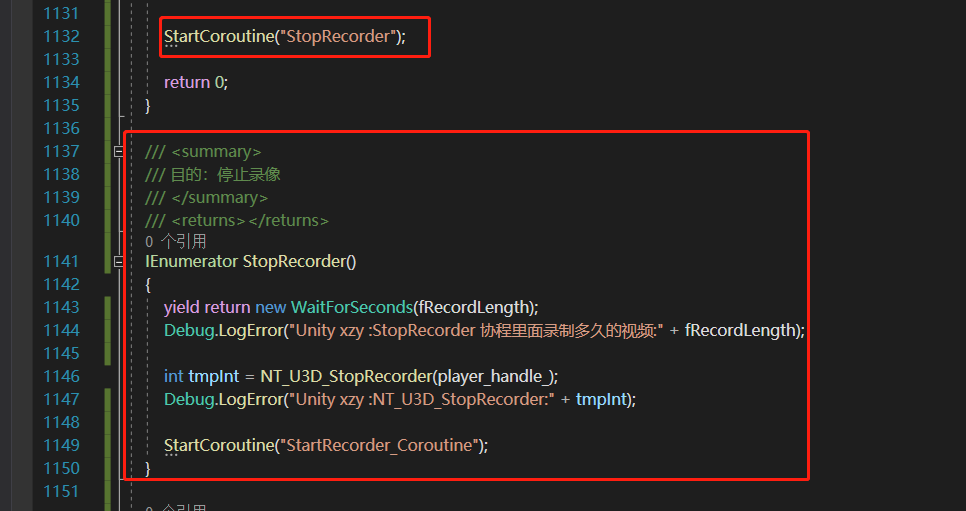This screenshot has height=511, width=966.
Task: Click the '/// </summary>' closing comment
Action: pos(206,198)
